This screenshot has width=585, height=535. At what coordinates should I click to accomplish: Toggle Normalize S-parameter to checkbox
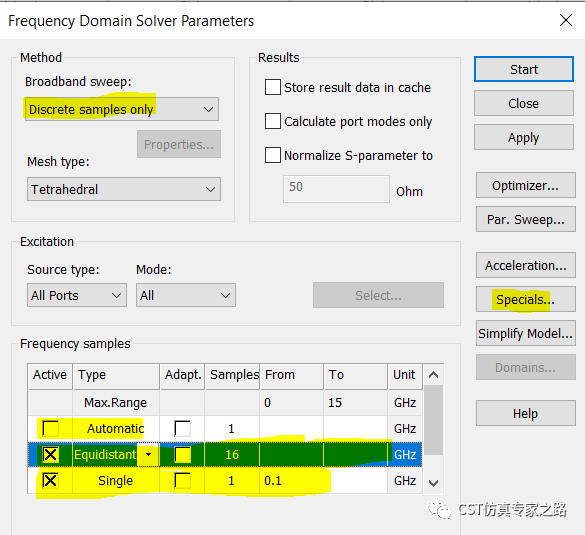click(273, 155)
